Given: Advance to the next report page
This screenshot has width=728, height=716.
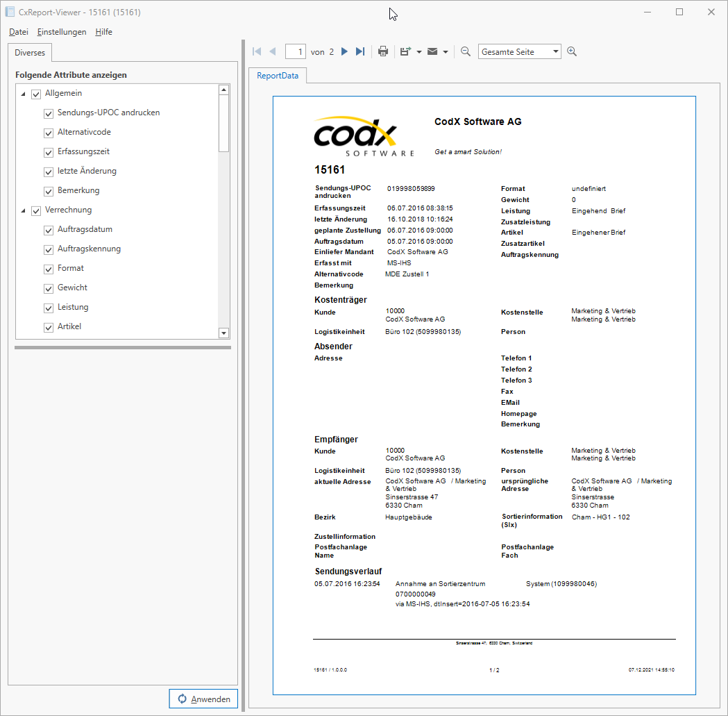Looking at the screenshot, I should (x=344, y=51).
